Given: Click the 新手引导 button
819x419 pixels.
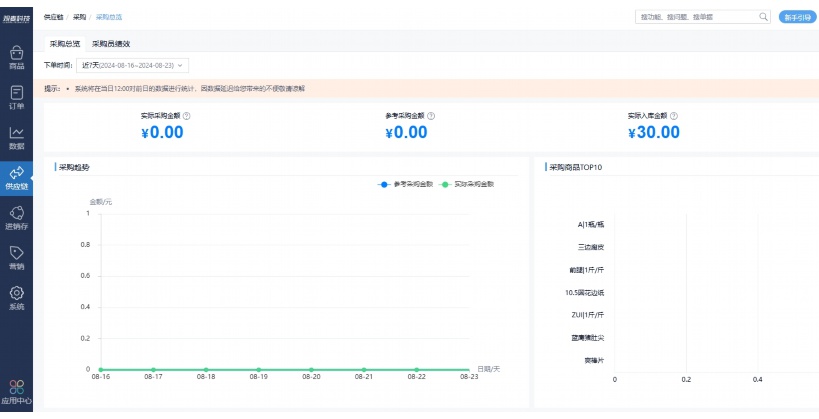Looking at the screenshot, I should tap(796, 17).
